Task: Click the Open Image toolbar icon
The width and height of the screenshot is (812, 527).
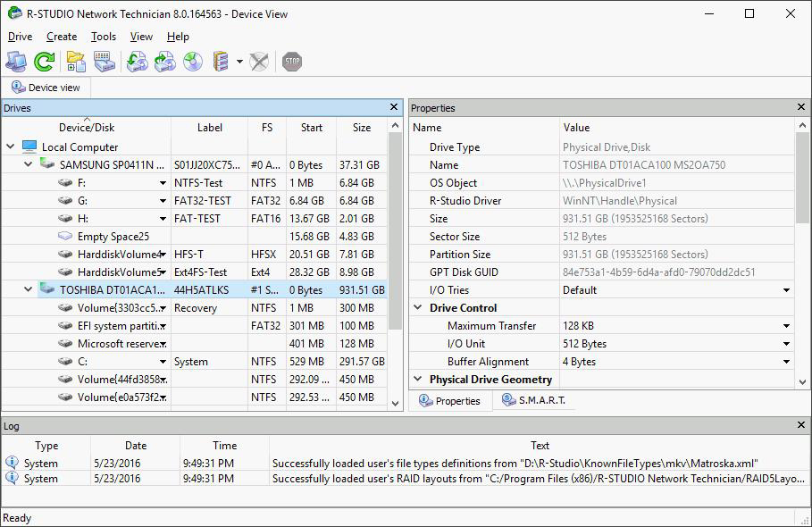Action: [x=138, y=62]
